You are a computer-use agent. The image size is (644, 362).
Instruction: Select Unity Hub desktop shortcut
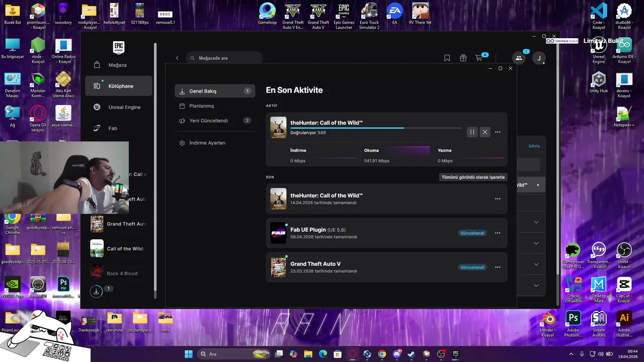click(x=598, y=82)
